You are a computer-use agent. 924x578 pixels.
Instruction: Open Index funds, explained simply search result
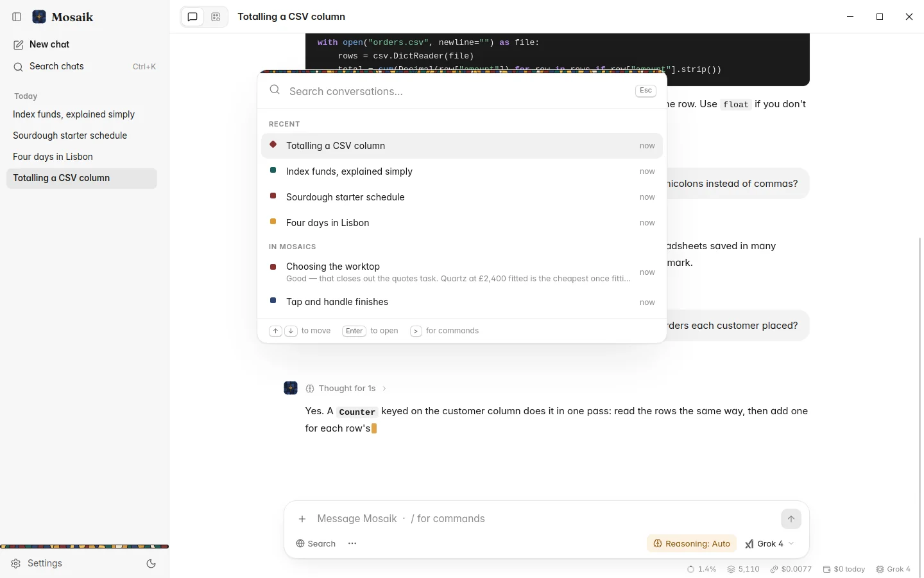(462, 171)
